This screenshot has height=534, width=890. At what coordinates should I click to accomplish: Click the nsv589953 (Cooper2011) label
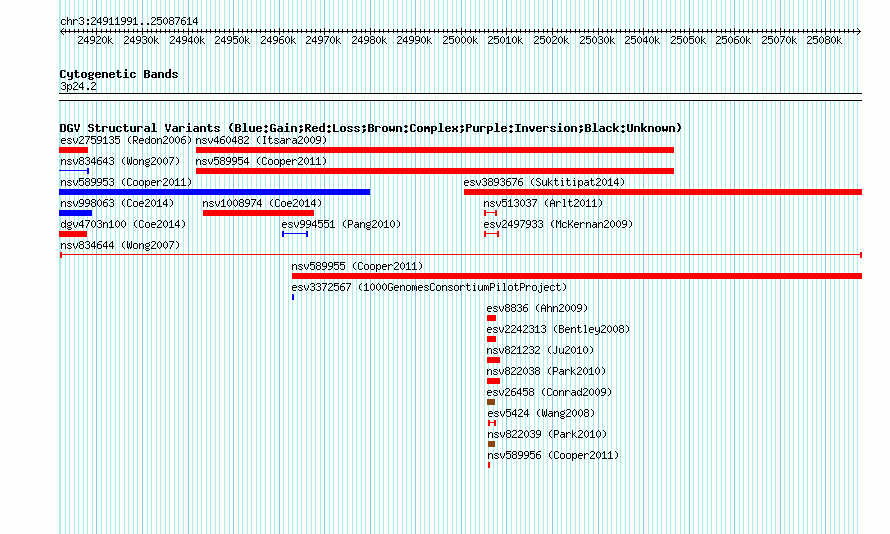pos(126,182)
